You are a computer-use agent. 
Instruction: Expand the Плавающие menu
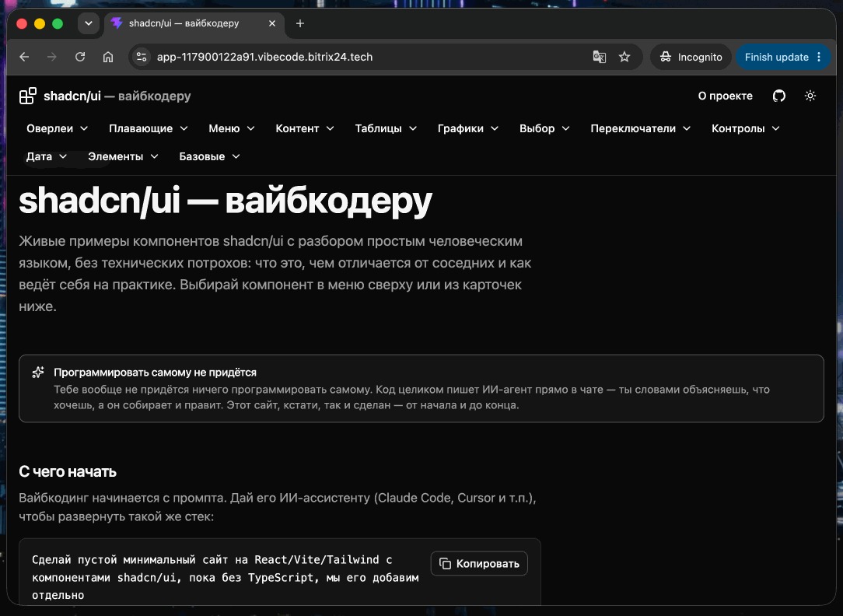pyautogui.click(x=149, y=128)
